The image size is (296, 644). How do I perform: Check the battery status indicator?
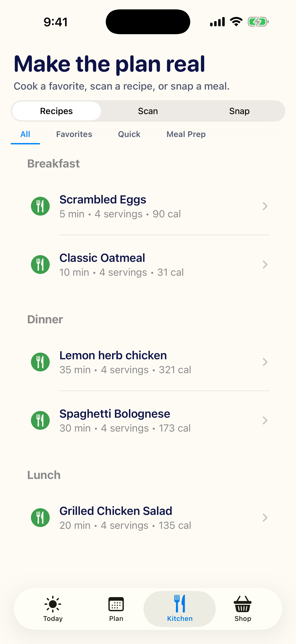click(258, 22)
